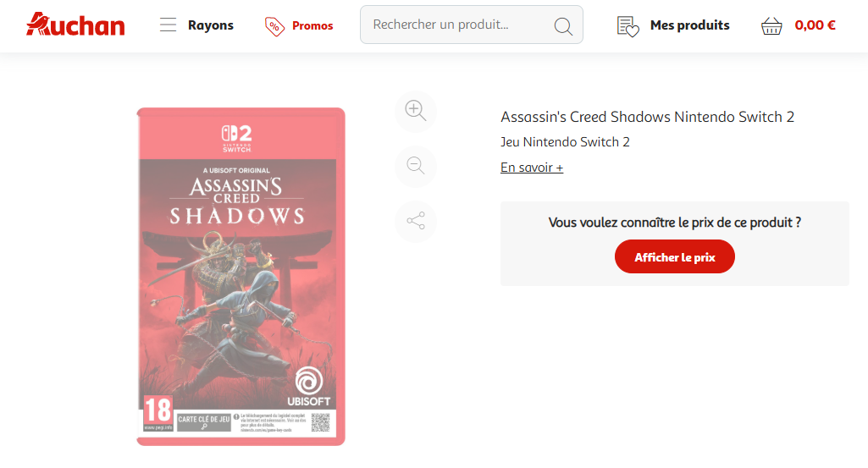Image resolution: width=868 pixels, height=468 pixels.
Task: Click the Auchan logo
Action: click(x=76, y=25)
